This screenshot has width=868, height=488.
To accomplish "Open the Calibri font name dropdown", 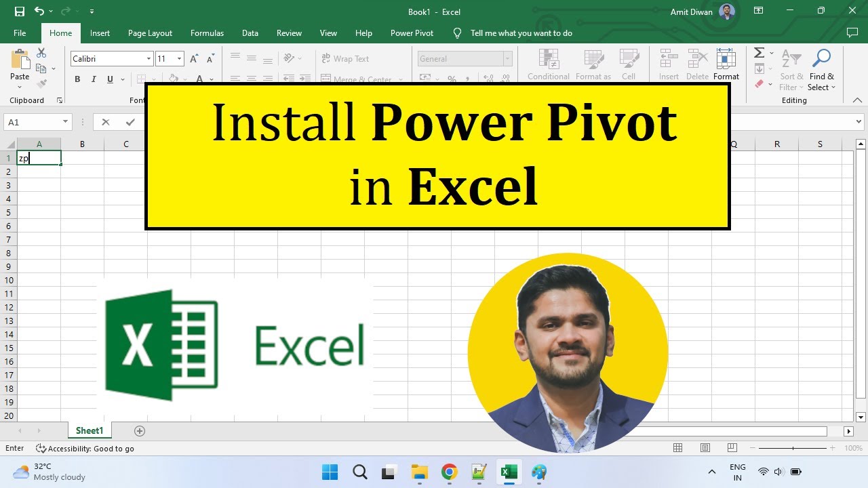I will coord(149,59).
